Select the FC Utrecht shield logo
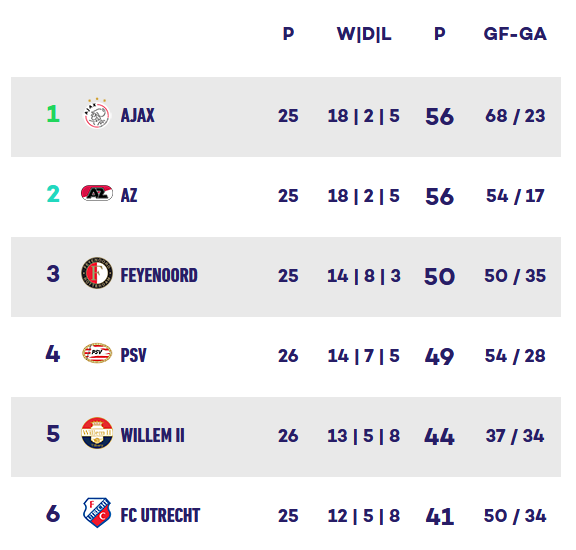The image size is (576, 550). click(x=97, y=513)
